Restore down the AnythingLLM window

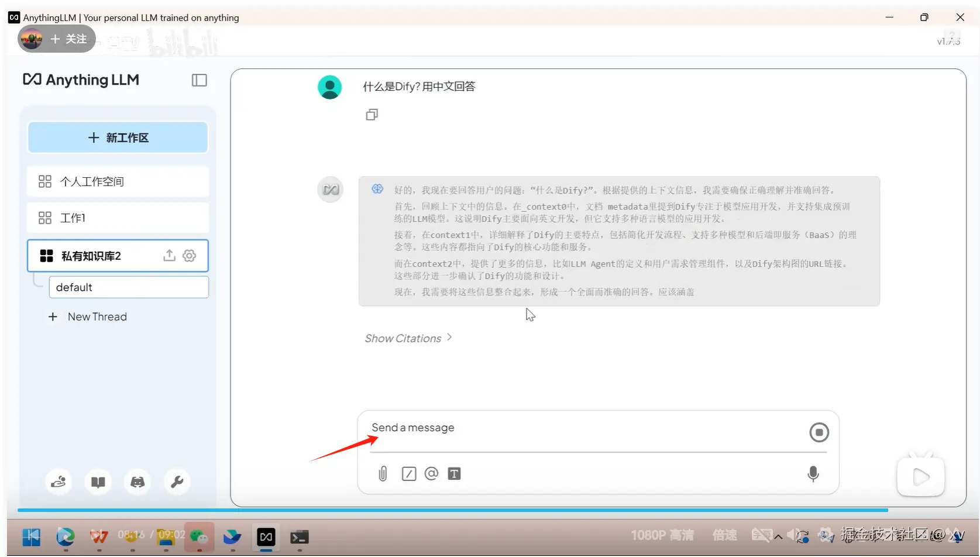tap(924, 18)
